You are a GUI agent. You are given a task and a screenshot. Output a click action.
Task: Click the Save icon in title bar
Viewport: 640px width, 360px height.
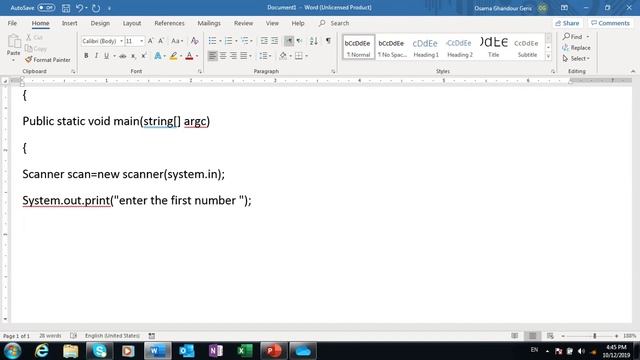coord(66,8)
